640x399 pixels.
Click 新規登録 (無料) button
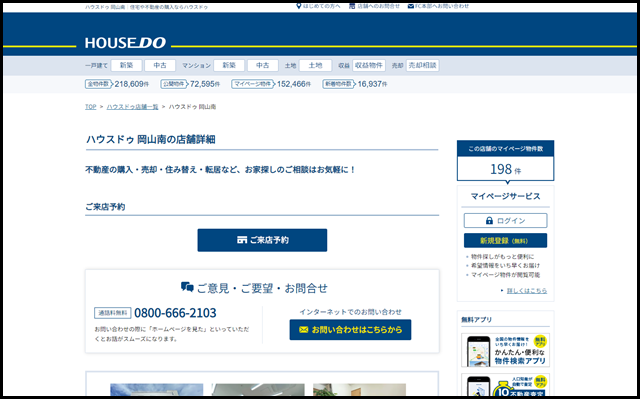point(505,241)
